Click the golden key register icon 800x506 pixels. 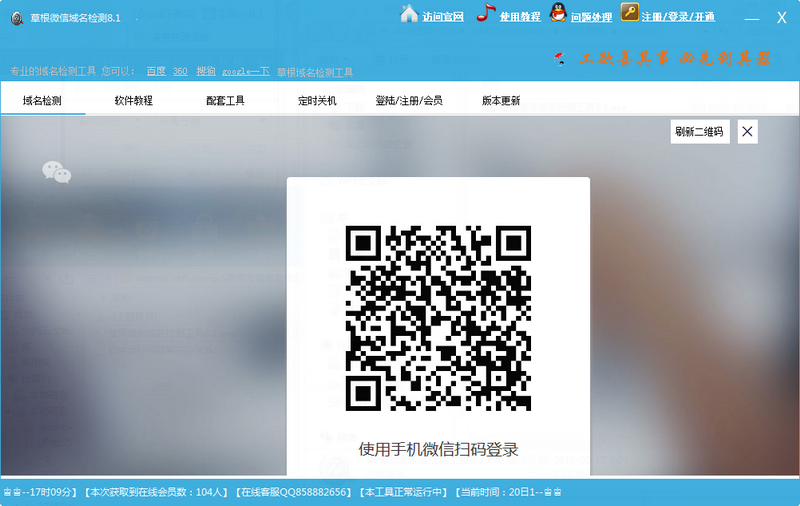click(630, 12)
